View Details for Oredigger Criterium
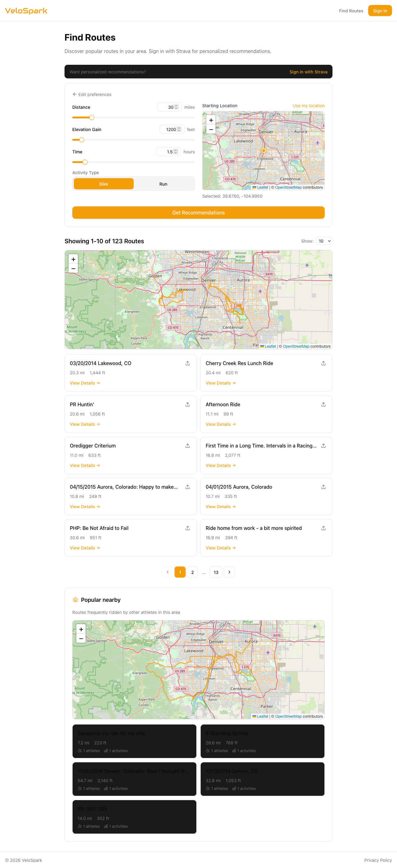The width and height of the screenshot is (397, 868). click(x=85, y=465)
